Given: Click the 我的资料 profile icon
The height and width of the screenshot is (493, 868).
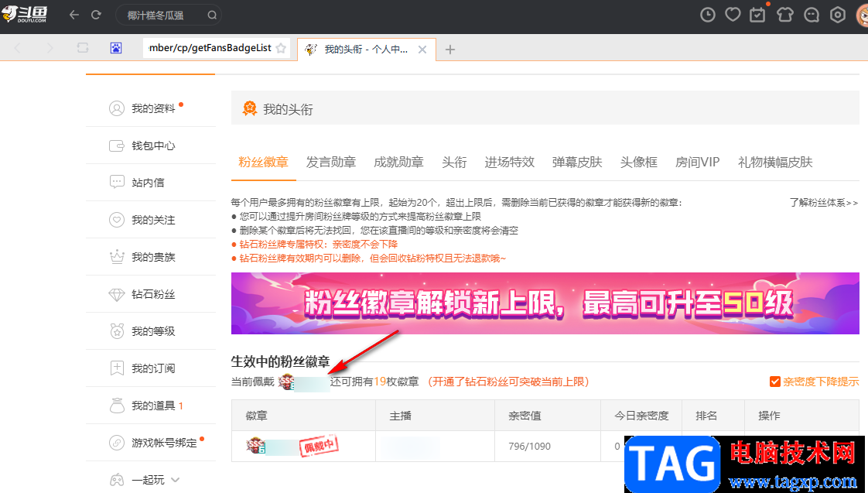Looking at the screenshot, I should 117,108.
